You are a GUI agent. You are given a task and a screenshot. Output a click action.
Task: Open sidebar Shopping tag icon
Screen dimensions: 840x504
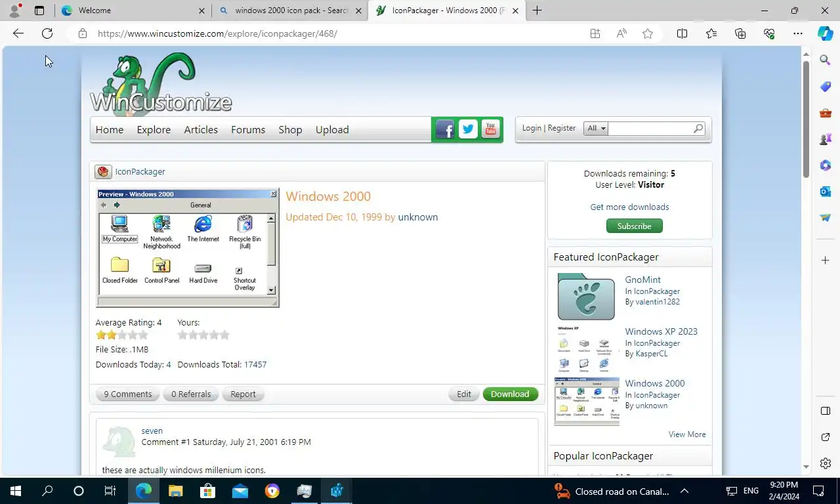coord(826,87)
